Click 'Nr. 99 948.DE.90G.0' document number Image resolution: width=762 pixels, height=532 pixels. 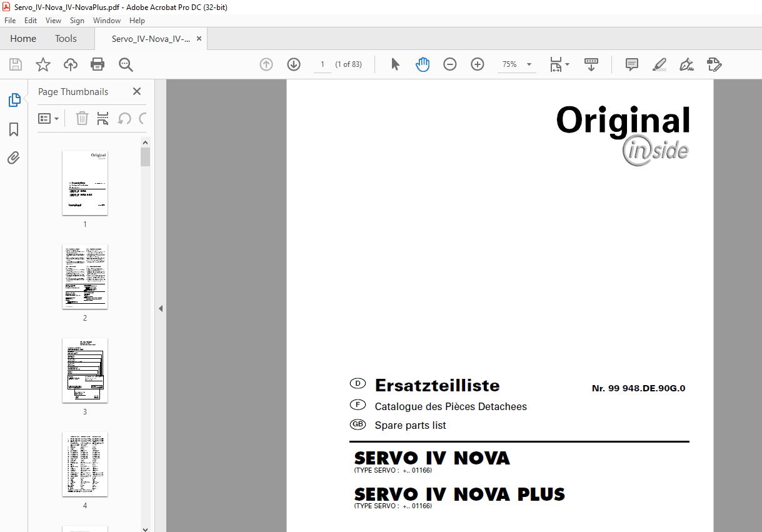[x=638, y=388]
